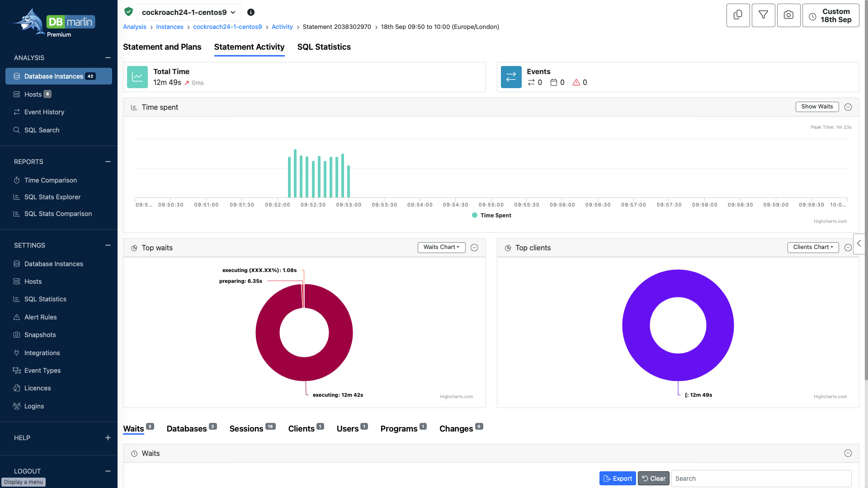Click the tallest Time spent bar

point(295,174)
